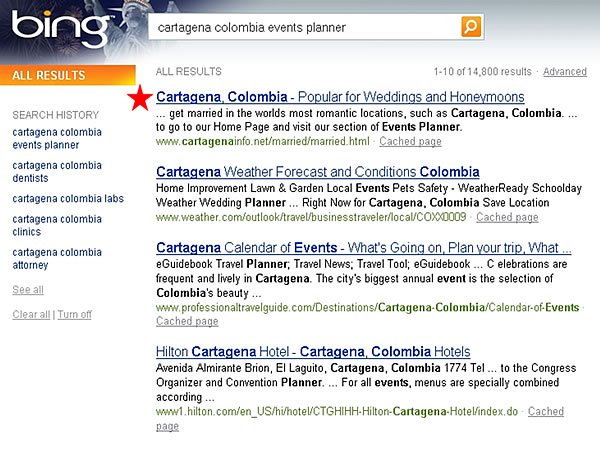Open the Advanced search link
The width and height of the screenshot is (600, 450).
pos(565,72)
